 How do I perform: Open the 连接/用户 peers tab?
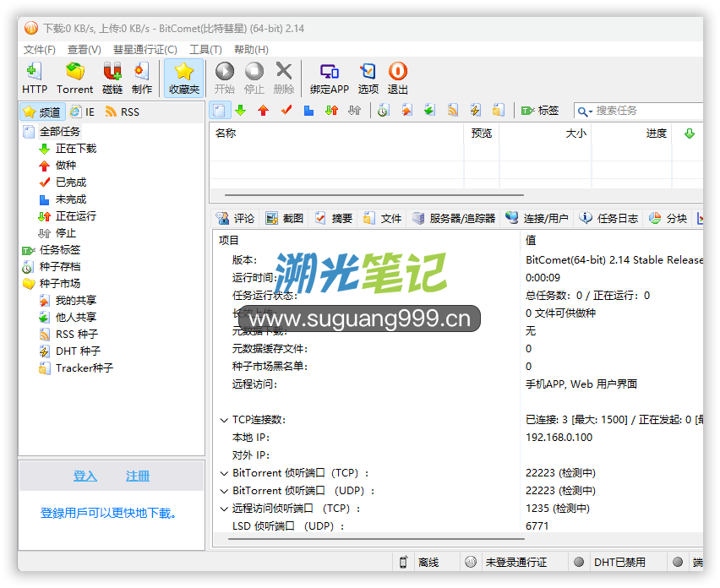[x=537, y=219]
